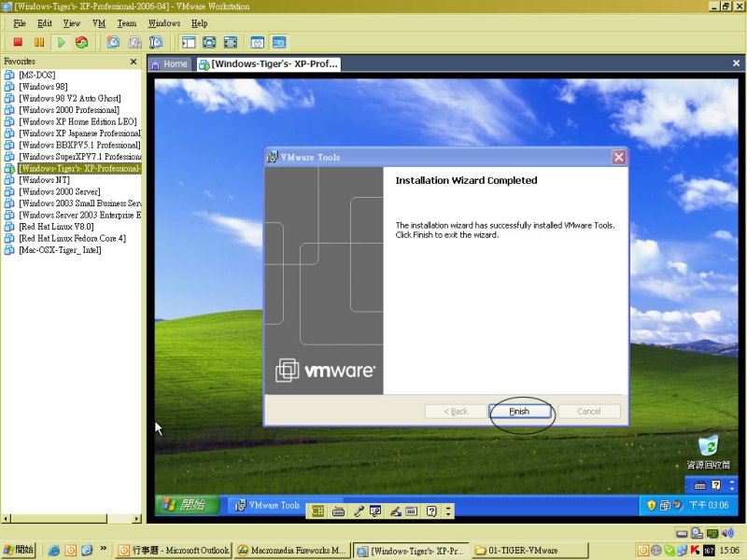Open 01-TIGER-VMware folder taskbar button
The height and width of the screenshot is (560, 747).
pyautogui.click(x=529, y=551)
